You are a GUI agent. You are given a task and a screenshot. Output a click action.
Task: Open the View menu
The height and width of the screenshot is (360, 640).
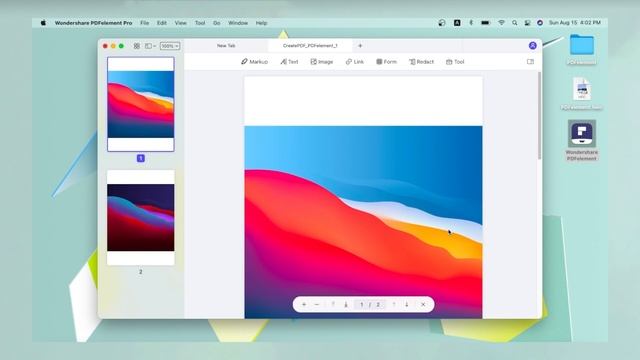180,23
